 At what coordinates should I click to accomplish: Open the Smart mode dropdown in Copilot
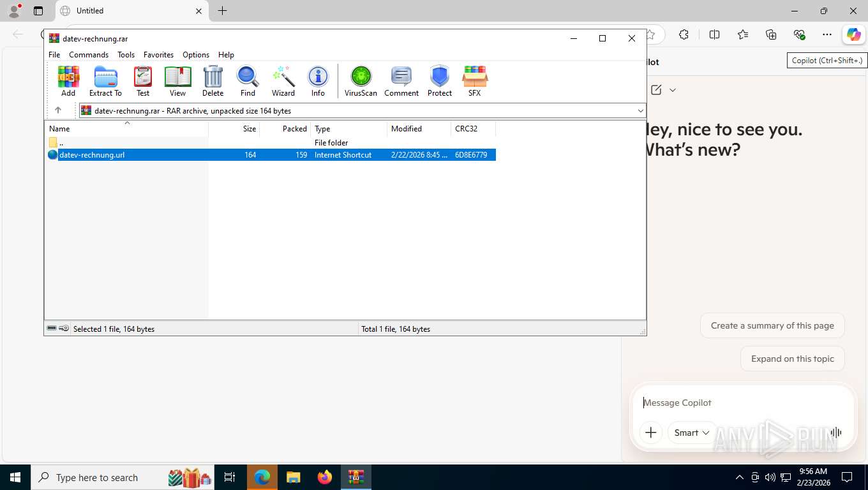click(692, 433)
